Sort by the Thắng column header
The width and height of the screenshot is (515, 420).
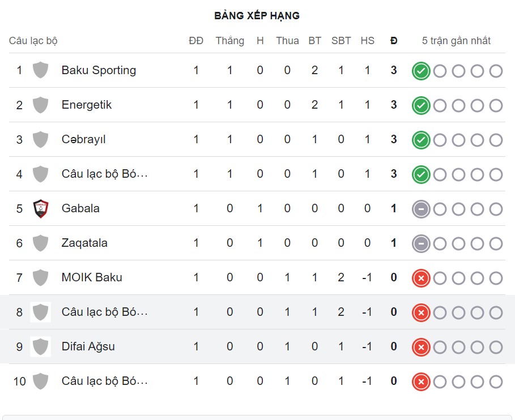[229, 41]
